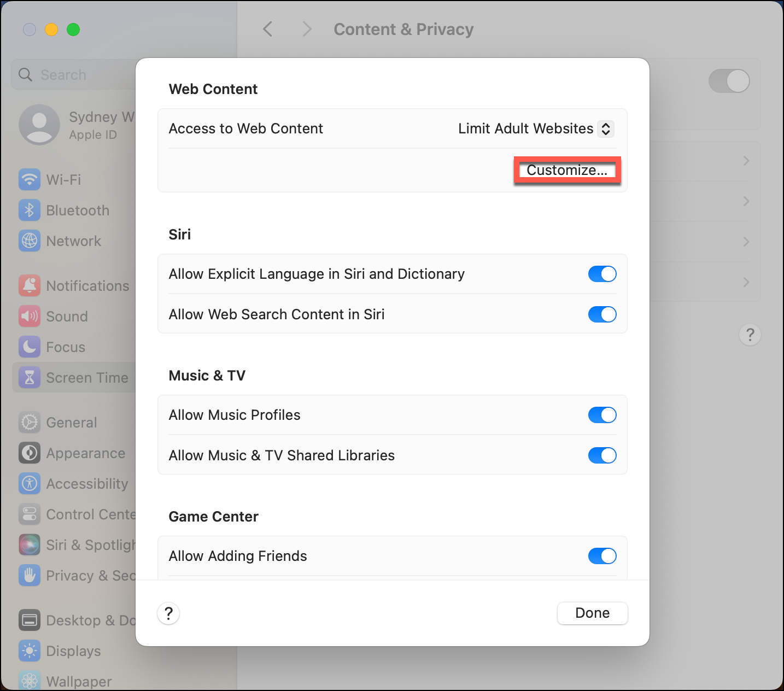Open the Accessibility icon in sidebar

[30, 483]
